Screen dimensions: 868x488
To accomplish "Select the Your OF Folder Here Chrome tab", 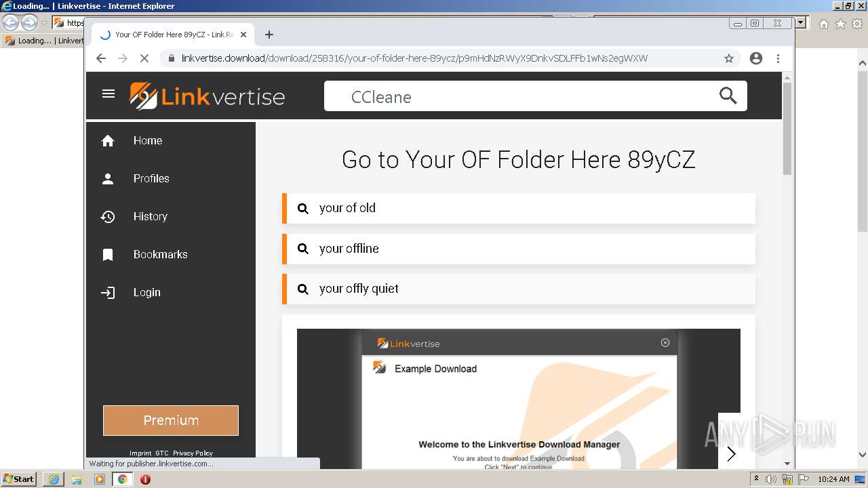I will (174, 35).
